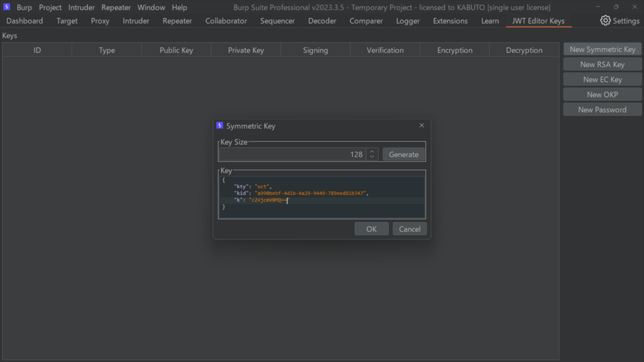The height and width of the screenshot is (362, 644).
Task: Click the Decryption column header
Action: click(x=524, y=50)
